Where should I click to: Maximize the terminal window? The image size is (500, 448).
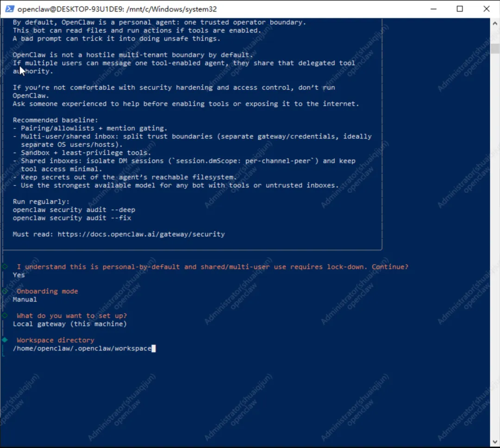460,9
